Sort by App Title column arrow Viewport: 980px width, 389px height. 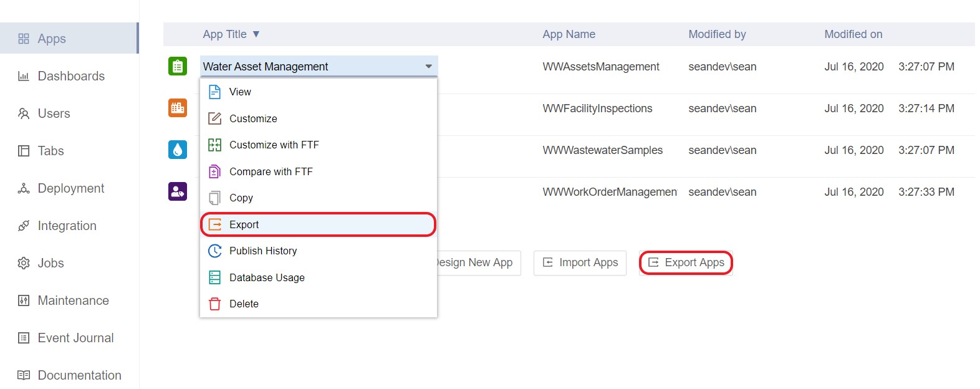(256, 34)
